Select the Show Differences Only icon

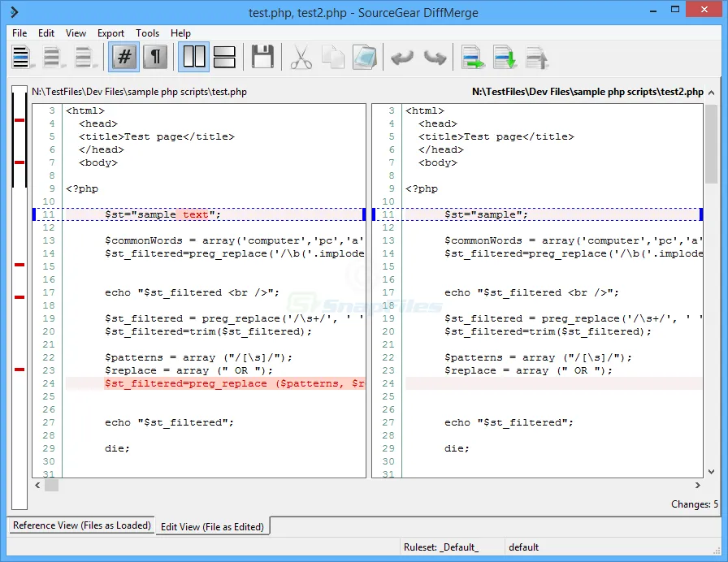[53, 57]
